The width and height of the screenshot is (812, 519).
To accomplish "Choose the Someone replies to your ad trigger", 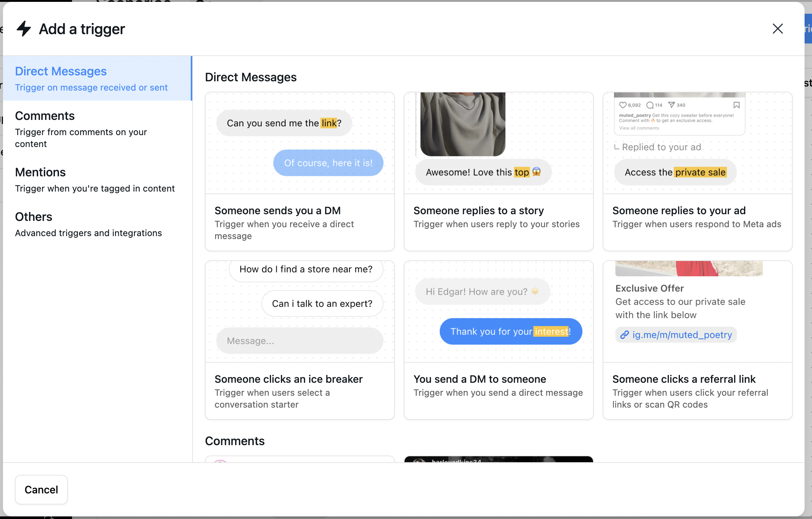I will [x=679, y=210].
